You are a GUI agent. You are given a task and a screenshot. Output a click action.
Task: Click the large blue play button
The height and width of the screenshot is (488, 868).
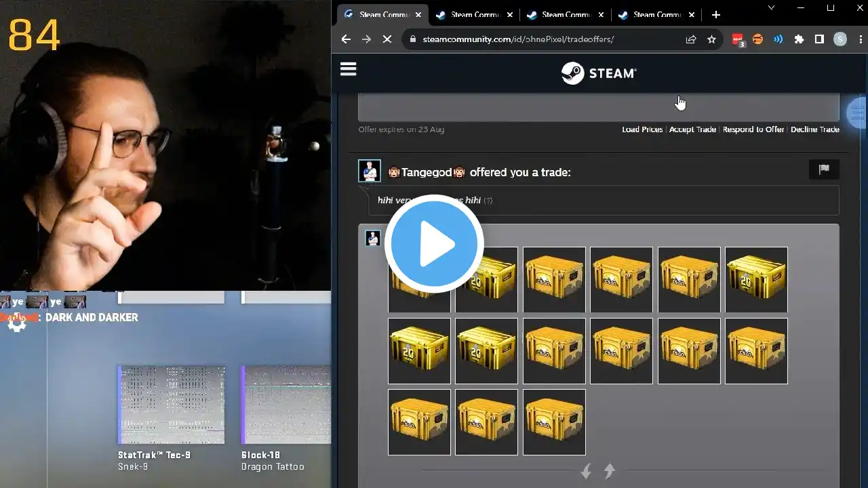pyautogui.click(x=434, y=244)
